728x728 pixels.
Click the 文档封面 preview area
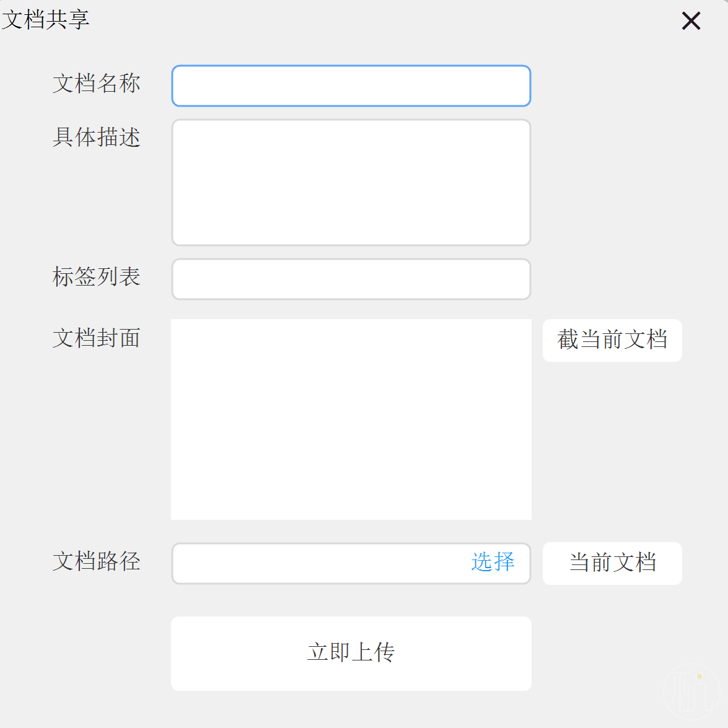tap(351, 419)
